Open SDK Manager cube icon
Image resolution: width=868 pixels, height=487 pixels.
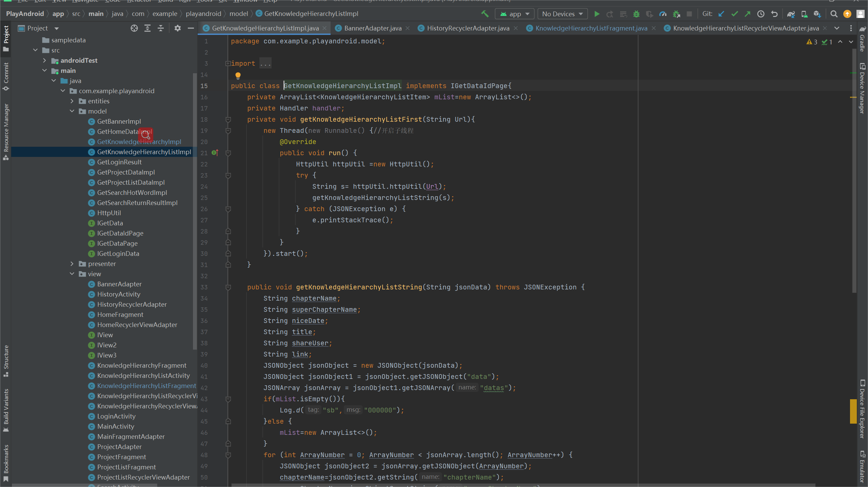click(817, 14)
